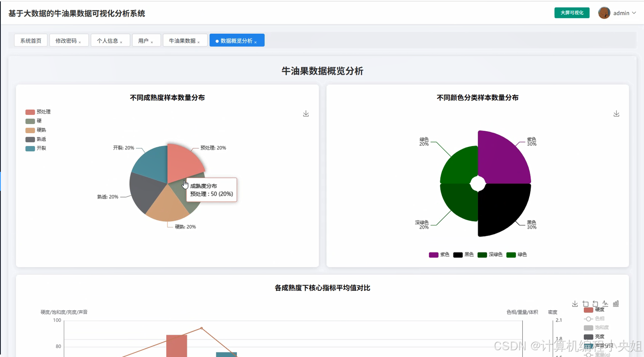
Task: Close the 个人信息 tab
Action: pyautogui.click(x=121, y=42)
